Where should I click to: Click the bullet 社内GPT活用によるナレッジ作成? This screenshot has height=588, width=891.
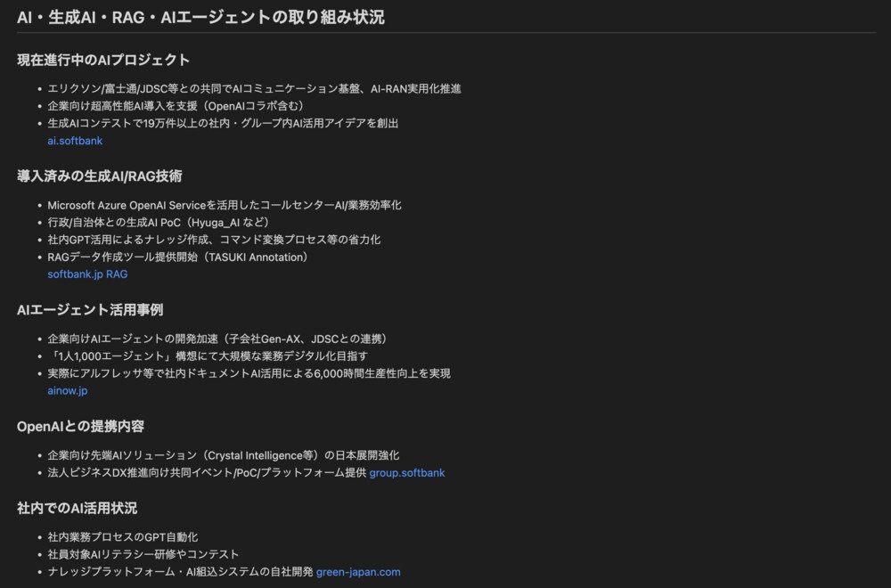(214, 240)
